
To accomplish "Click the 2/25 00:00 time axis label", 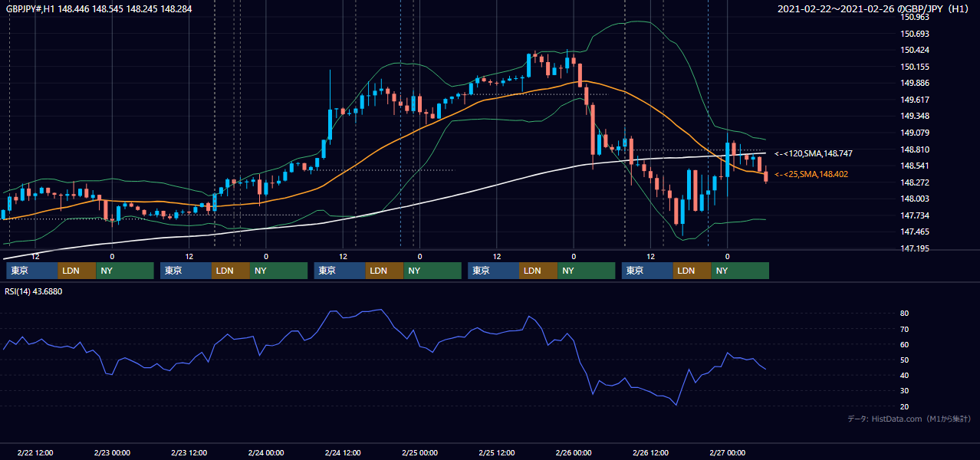I will point(419,453).
